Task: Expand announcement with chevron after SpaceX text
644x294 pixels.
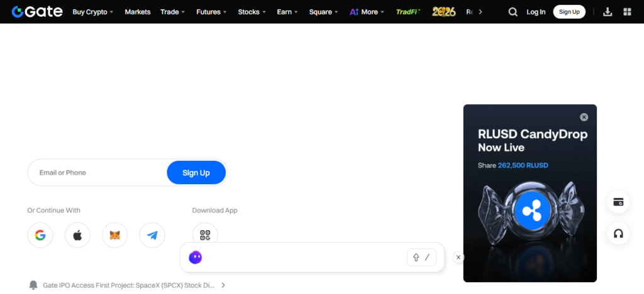Action: pyautogui.click(x=223, y=285)
